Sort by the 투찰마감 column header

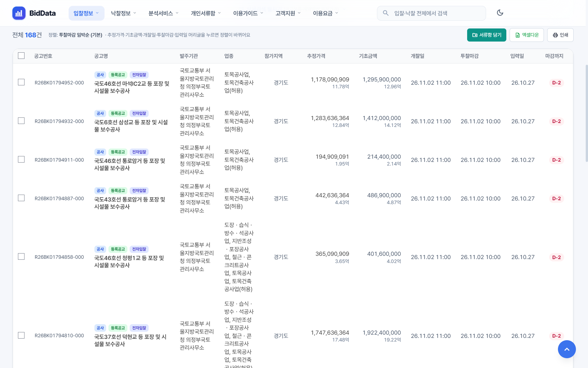coord(469,56)
